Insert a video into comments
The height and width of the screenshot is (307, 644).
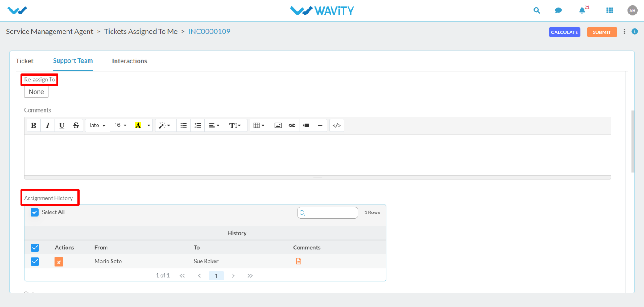coord(306,126)
